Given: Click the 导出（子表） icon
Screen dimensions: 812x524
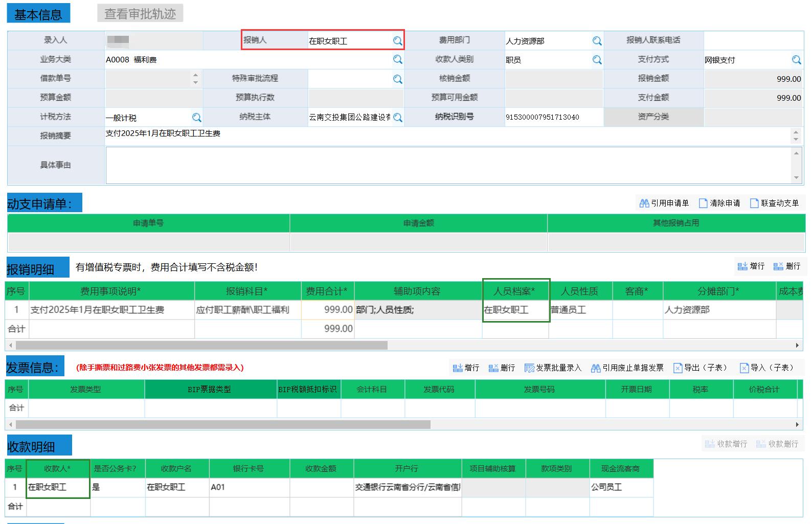Looking at the screenshot, I should 678,368.
